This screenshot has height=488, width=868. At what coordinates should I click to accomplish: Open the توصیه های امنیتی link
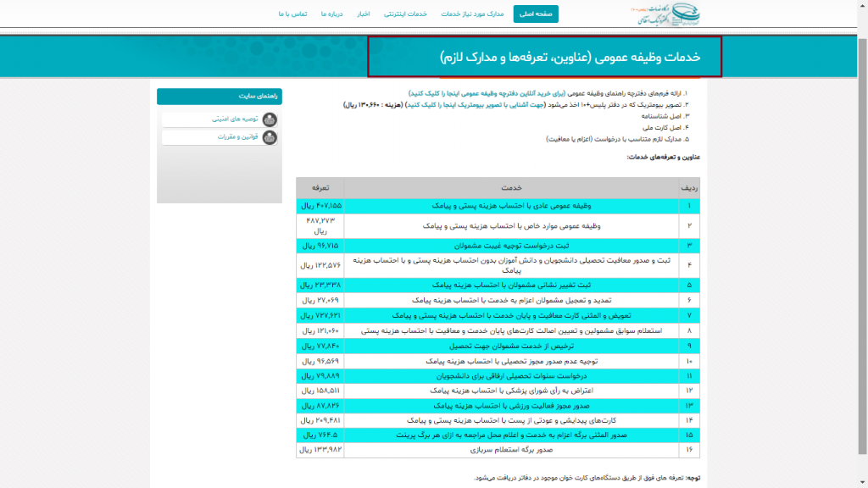(235, 119)
